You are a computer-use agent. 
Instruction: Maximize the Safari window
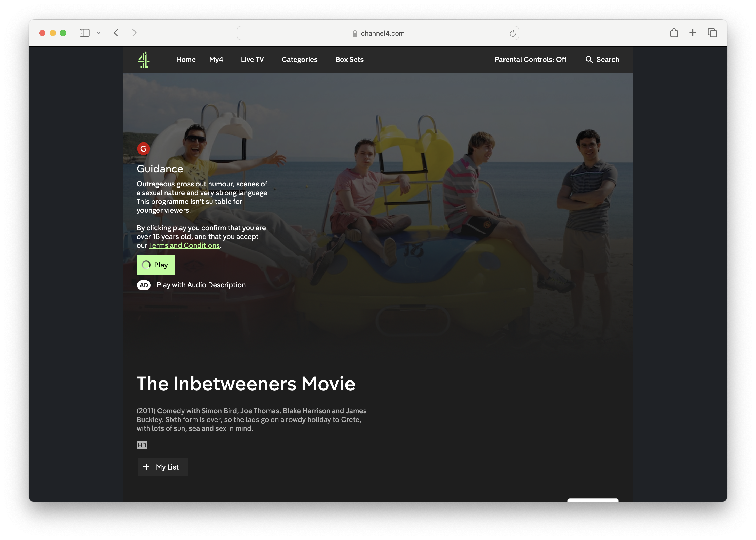[63, 33]
